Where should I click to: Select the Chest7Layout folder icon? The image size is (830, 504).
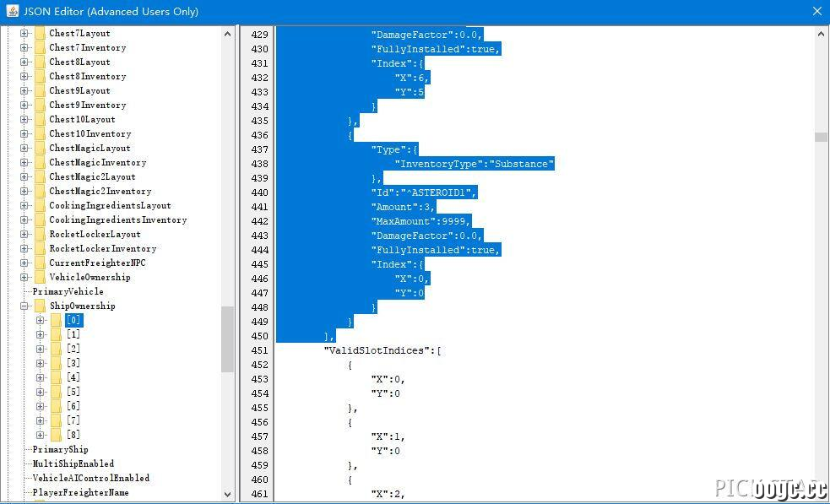[x=40, y=34]
